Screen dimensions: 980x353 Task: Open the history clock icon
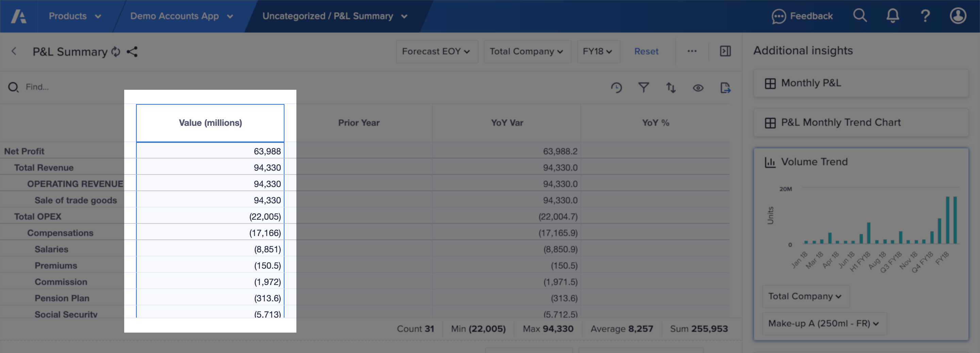click(x=616, y=88)
